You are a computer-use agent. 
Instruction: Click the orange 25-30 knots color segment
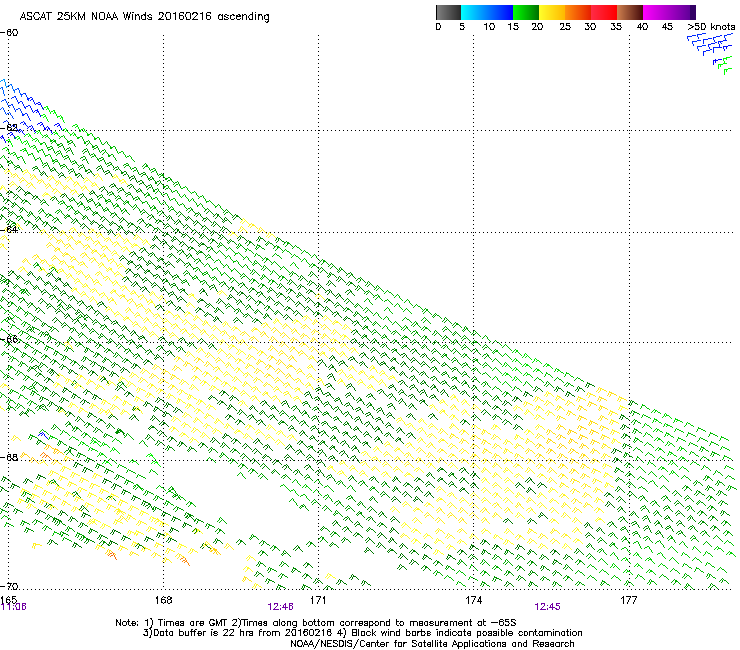pos(578,12)
